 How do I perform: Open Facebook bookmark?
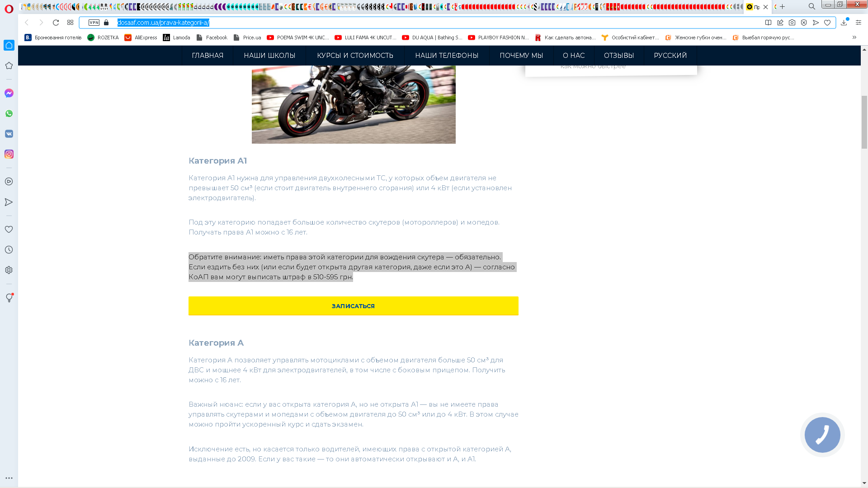click(x=212, y=38)
